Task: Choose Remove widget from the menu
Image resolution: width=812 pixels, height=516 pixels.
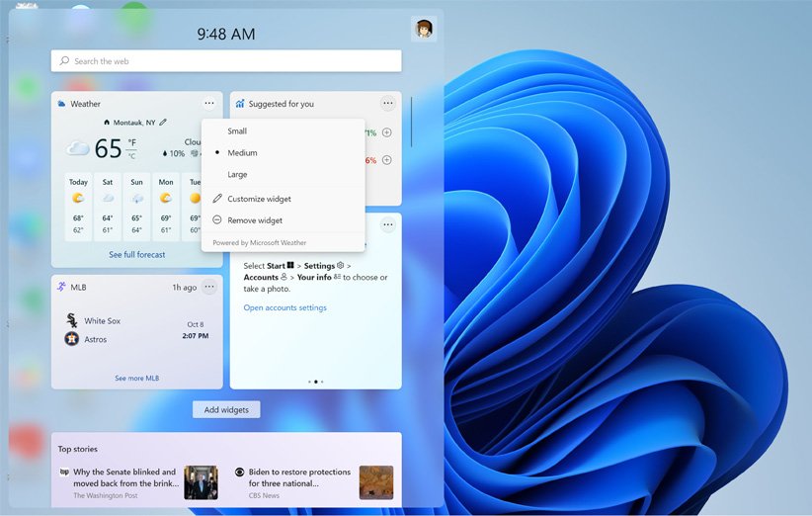Action: [x=255, y=220]
